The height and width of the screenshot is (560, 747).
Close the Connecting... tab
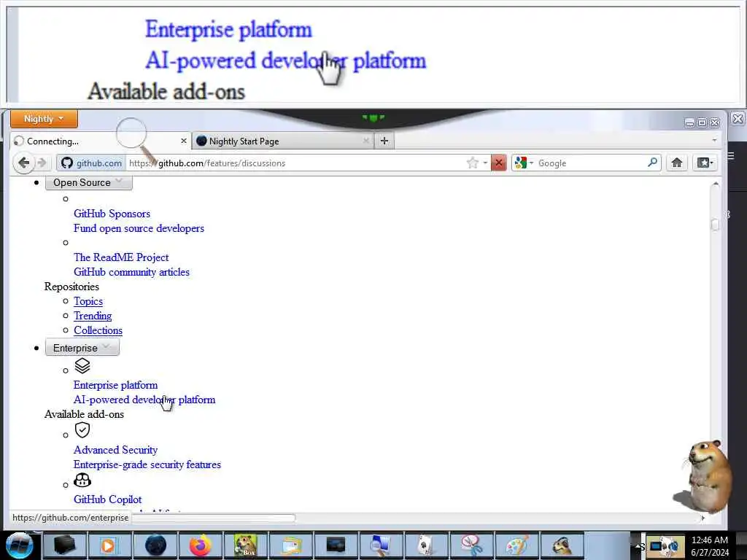pos(183,141)
